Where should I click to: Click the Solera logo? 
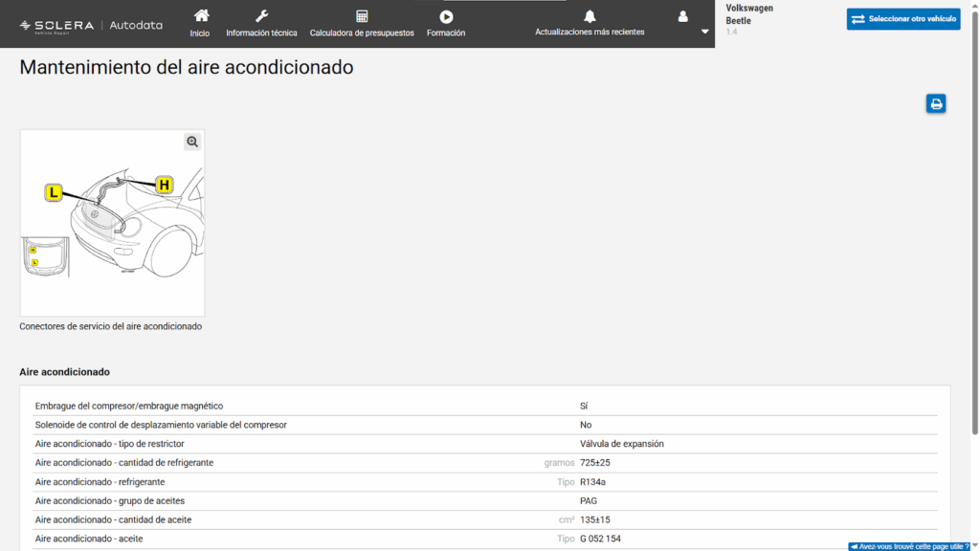click(x=56, y=25)
